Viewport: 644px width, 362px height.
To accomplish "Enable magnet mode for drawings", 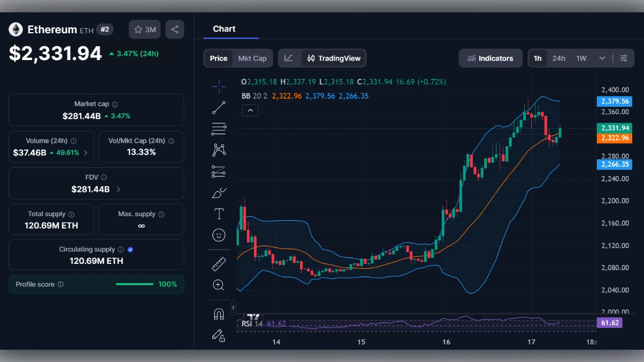I will [x=218, y=314].
